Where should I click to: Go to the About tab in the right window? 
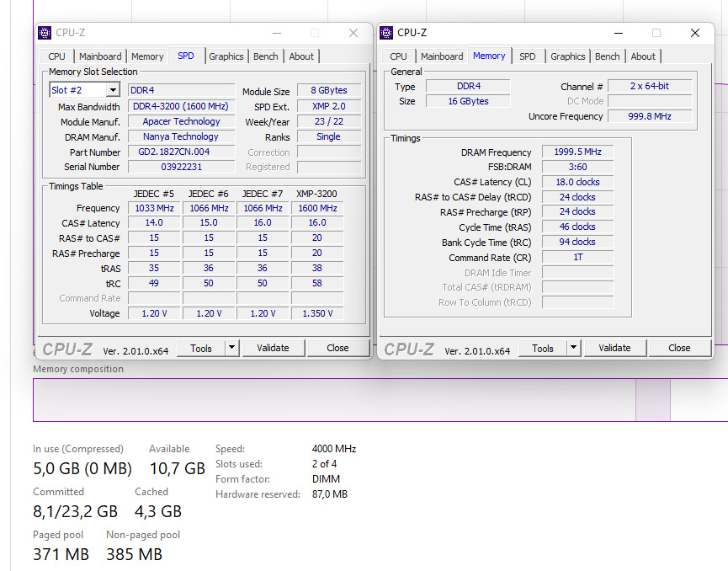point(643,56)
